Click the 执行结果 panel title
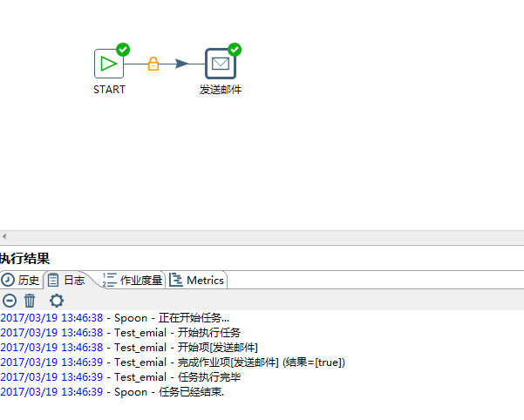This screenshot has height=420, width=524. coord(24,259)
